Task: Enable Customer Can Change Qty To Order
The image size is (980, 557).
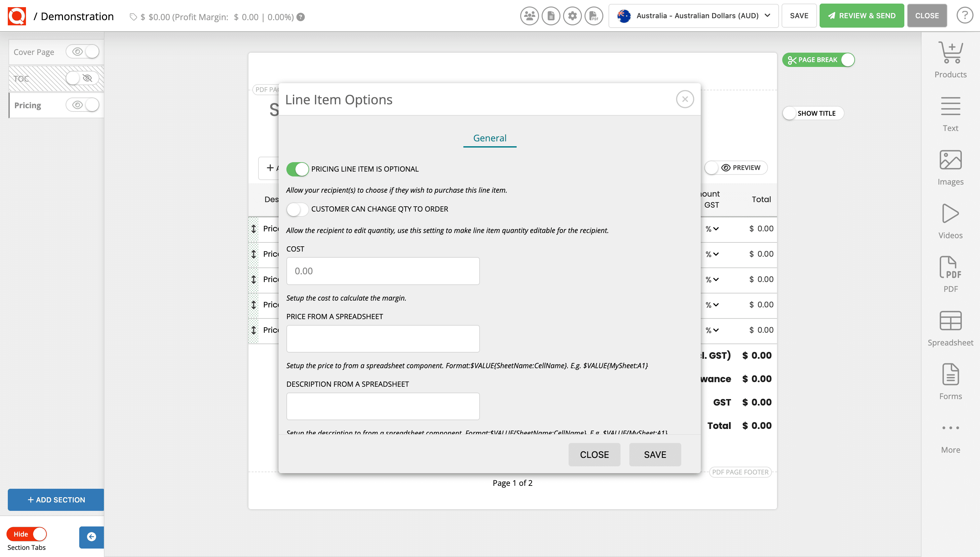Action: coord(298,209)
